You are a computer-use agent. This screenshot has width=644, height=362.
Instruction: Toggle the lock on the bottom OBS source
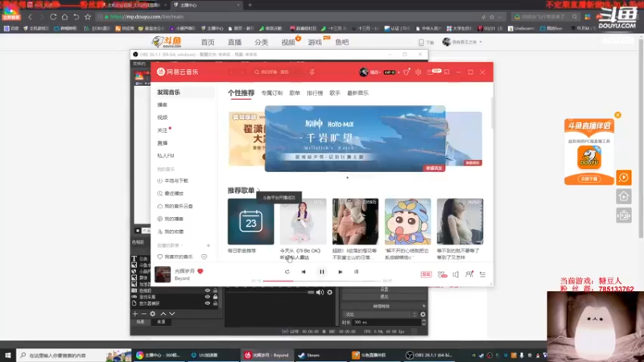[x=215, y=303]
